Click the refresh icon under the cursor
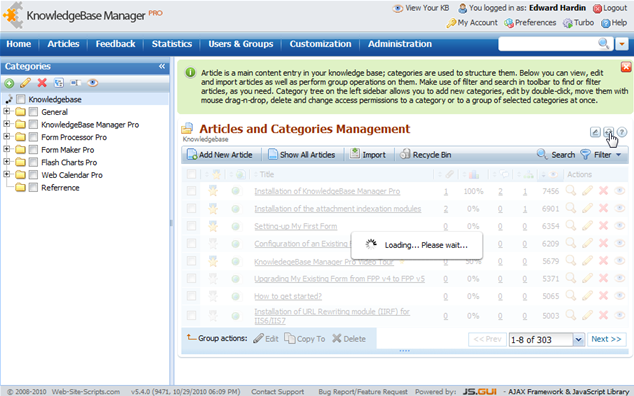 [608, 132]
